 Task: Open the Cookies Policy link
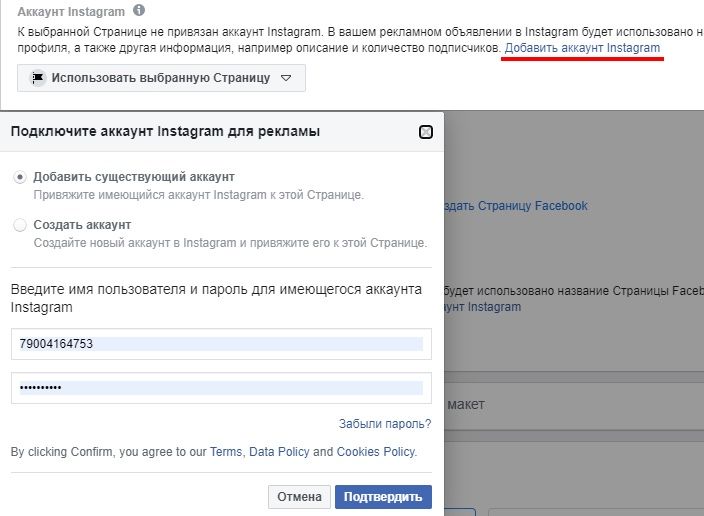pos(376,451)
